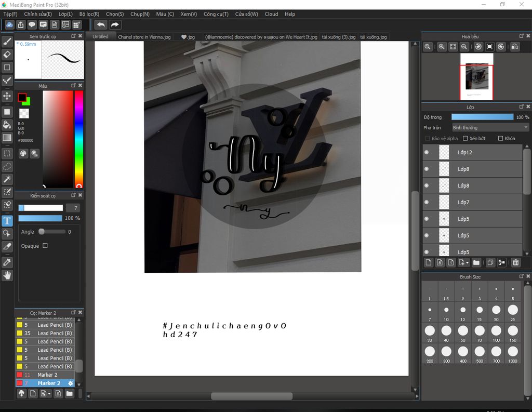Choose brush size preset 25

pyautogui.click(x=513, y=313)
